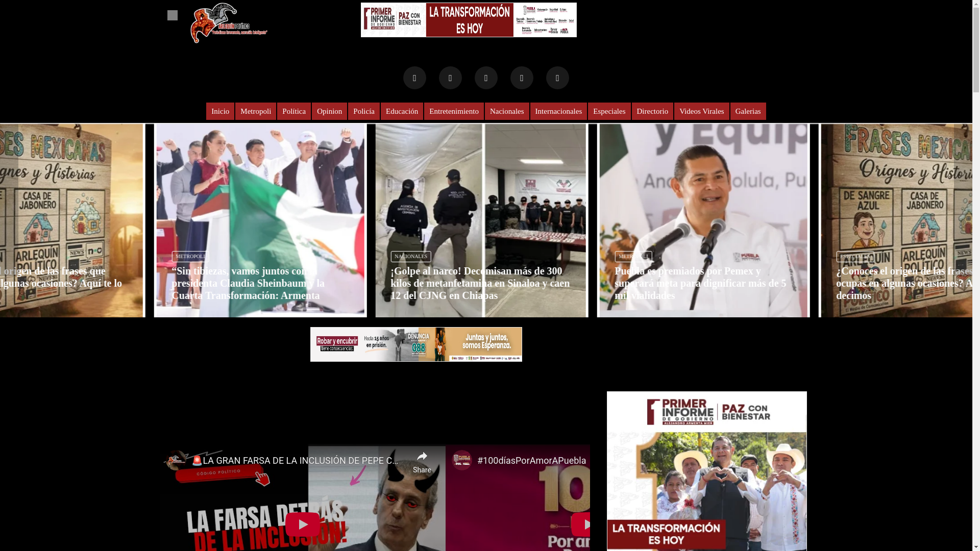Click the Puebla government channel avatar
Viewport: 980px width, 551px height.
[x=462, y=460]
